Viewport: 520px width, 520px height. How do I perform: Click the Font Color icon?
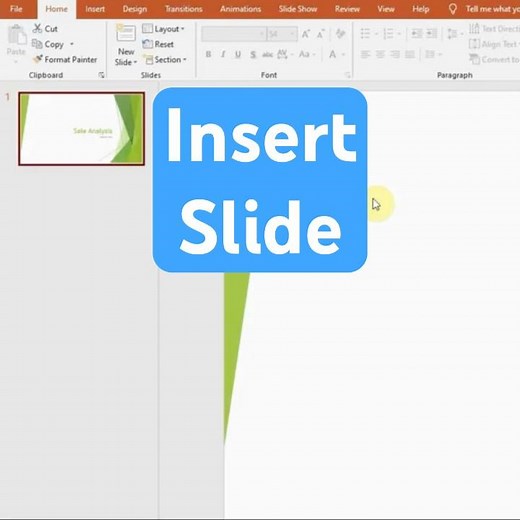tap(333, 54)
